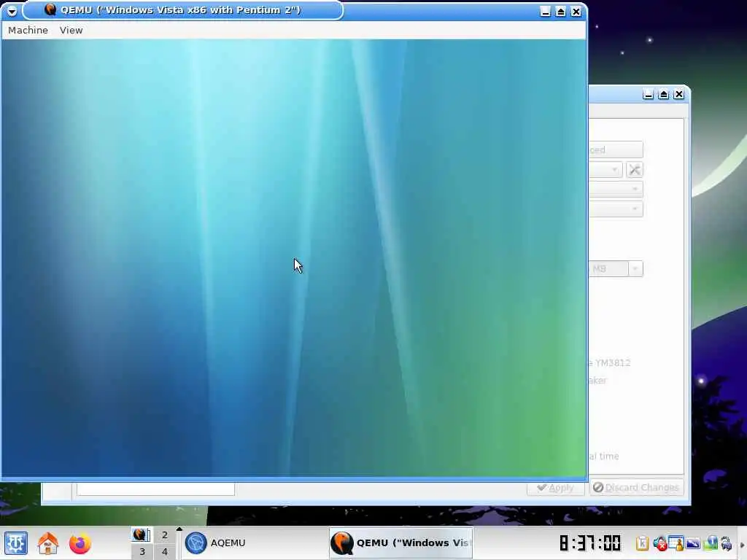Click the panel clock showing 8:37:00
The width and height of the screenshot is (747, 560).
[x=589, y=543]
